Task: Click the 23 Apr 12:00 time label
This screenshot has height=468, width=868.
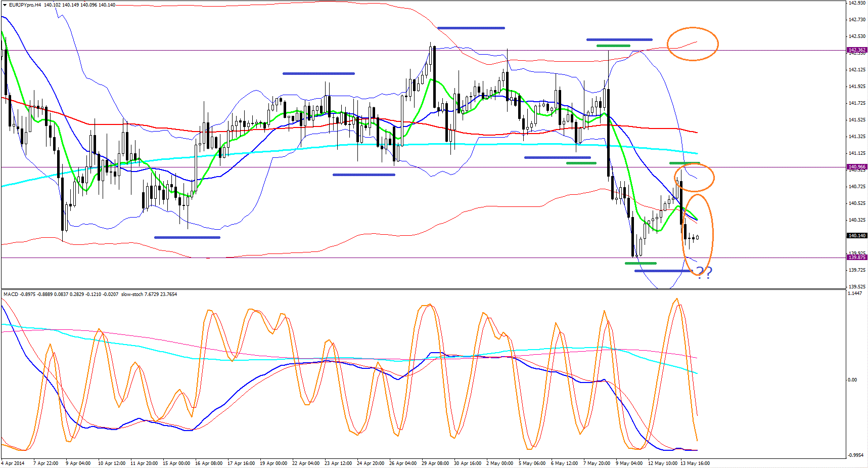Action: pos(338,463)
